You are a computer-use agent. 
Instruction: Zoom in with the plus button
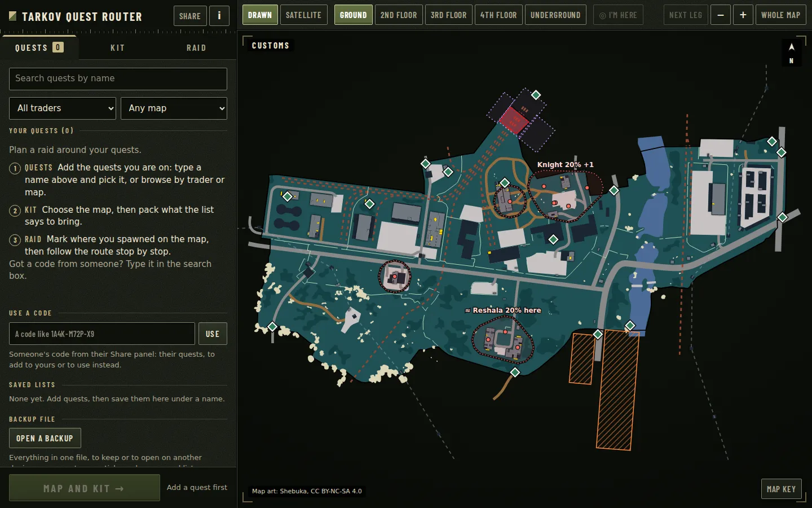click(743, 15)
